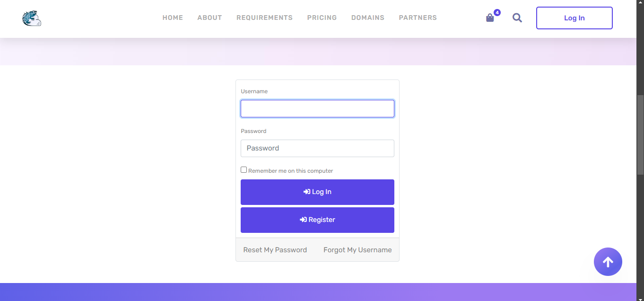Click the lizard logo icon
The image size is (644, 301).
tap(31, 18)
